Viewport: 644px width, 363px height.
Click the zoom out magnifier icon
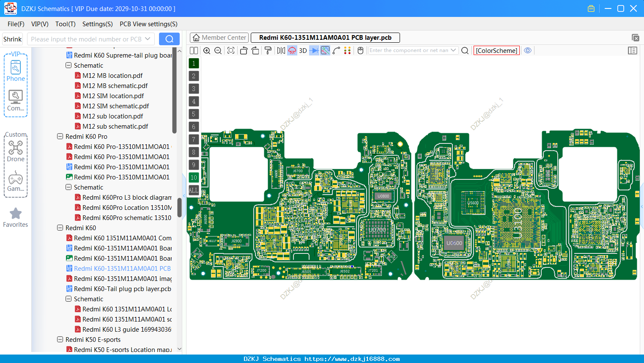point(218,51)
